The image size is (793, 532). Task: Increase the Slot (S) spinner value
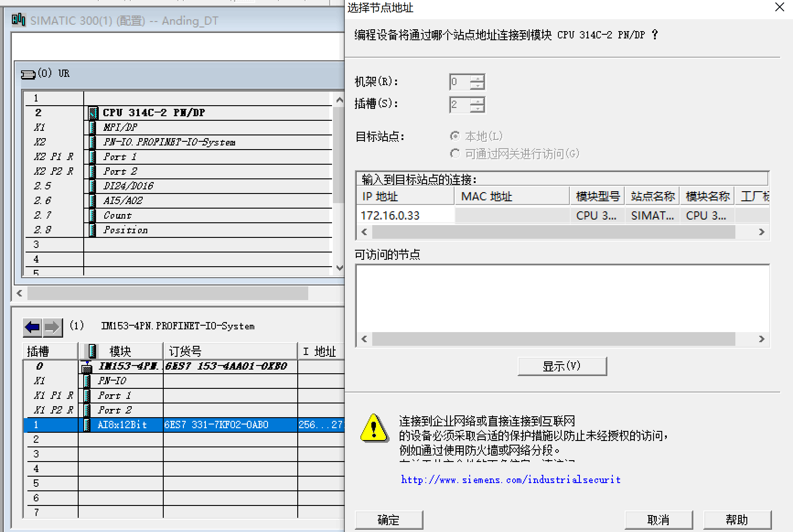click(x=477, y=101)
